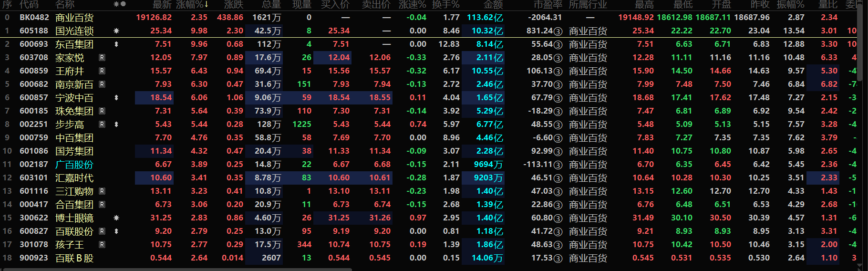Select stock code 603101
The height and width of the screenshot is (271, 868).
pos(34,177)
